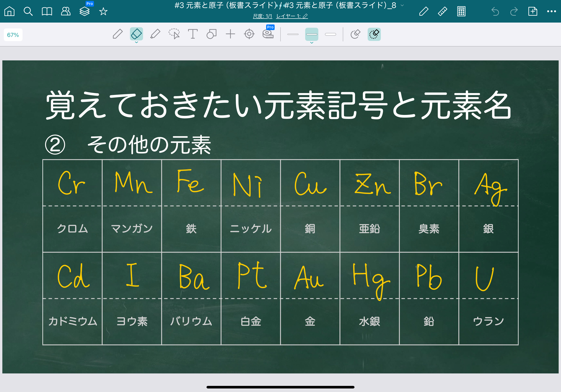
Task: Open the scale 尺度 1/1 setting
Action: point(262,16)
